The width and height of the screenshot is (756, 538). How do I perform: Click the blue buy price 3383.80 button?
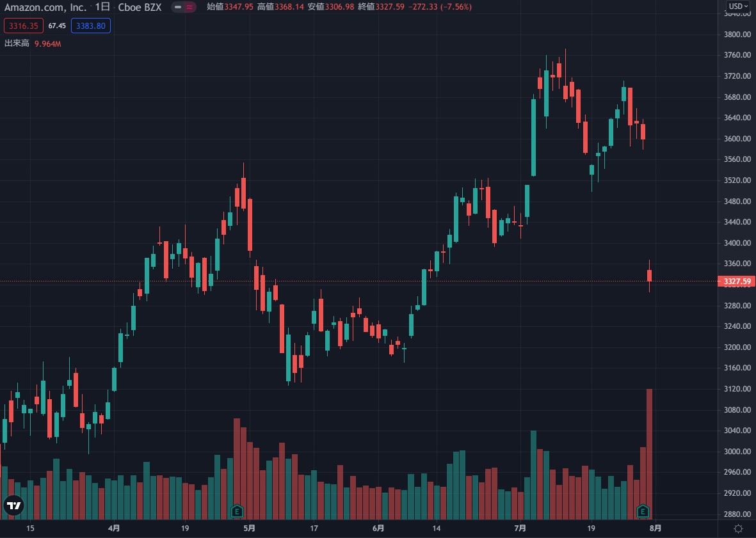[x=91, y=26]
